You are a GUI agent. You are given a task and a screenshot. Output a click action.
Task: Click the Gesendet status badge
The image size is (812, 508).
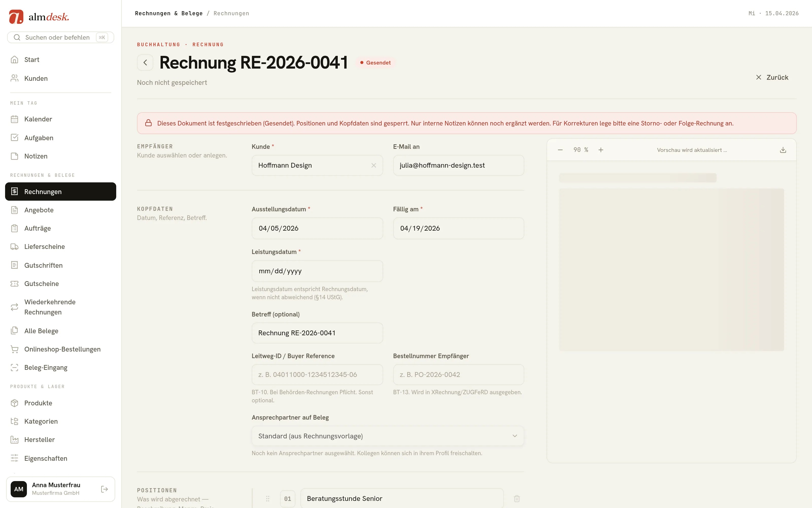pos(375,62)
